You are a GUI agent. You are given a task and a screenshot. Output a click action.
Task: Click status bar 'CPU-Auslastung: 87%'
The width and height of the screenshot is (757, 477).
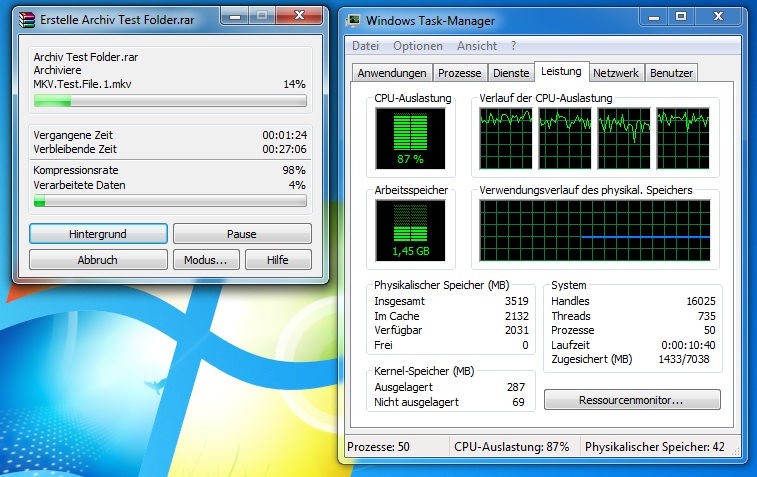(x=512, y=447)
